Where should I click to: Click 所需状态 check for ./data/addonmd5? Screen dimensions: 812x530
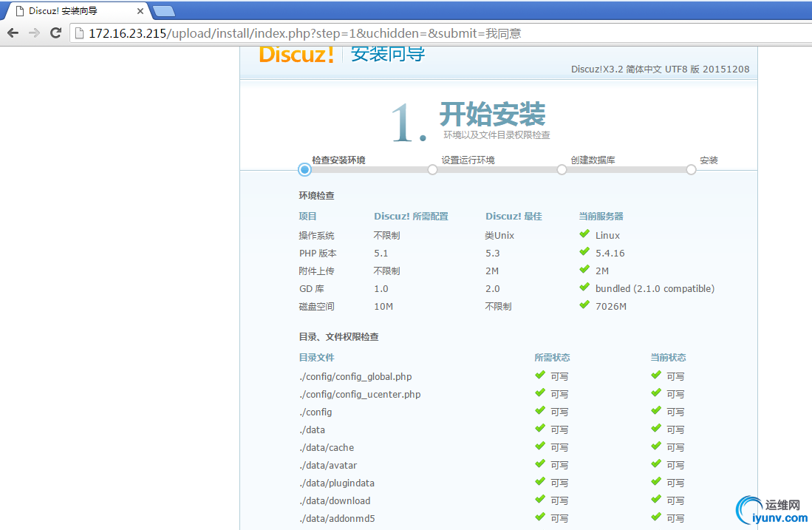pos(540,517)
